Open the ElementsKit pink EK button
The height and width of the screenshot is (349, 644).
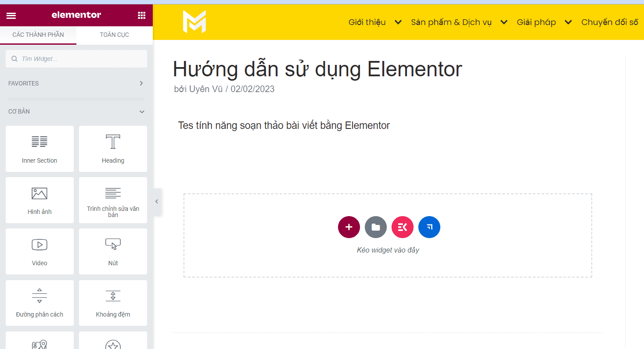pos(402,227)
